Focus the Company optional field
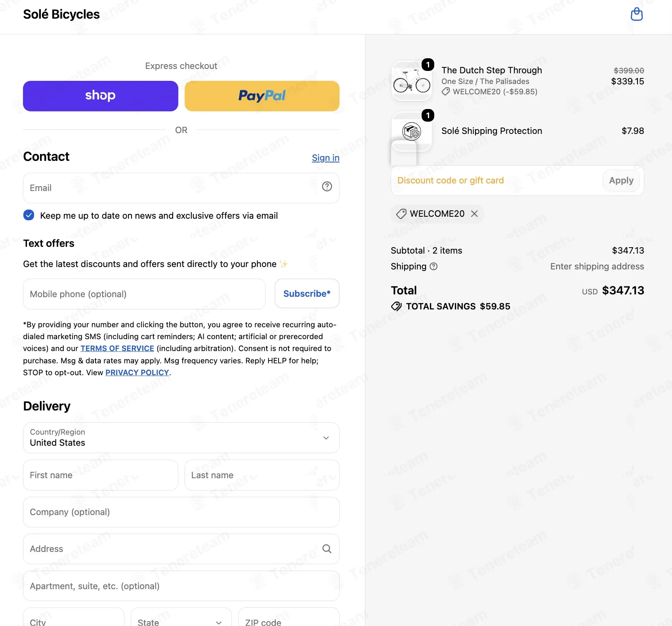 pyautogui.click(x=181, y=512)
